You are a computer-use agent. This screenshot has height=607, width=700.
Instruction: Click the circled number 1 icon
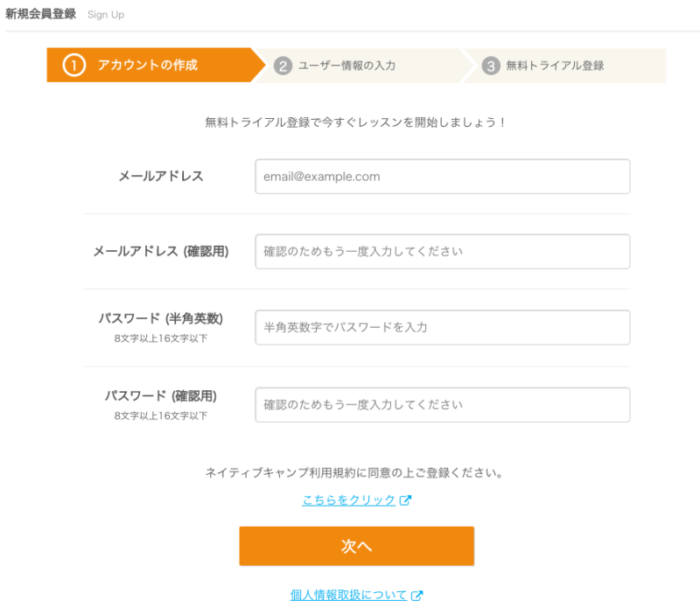point(73,65)
